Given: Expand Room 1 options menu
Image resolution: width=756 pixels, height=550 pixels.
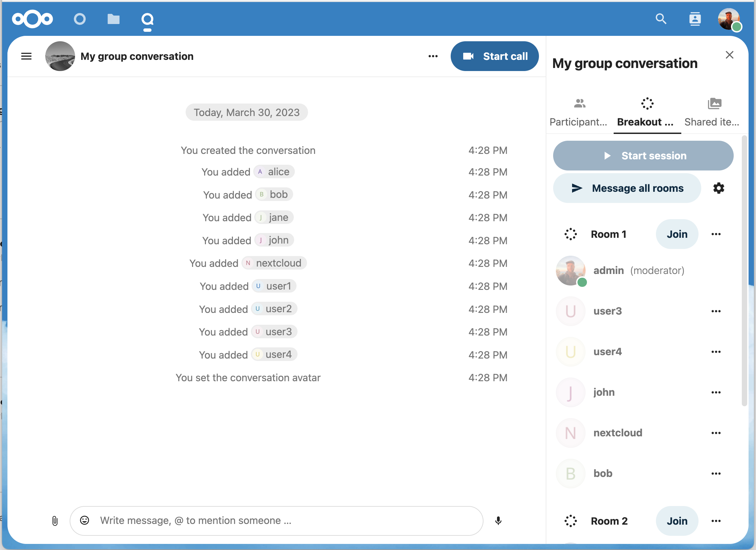Looking at the screenshot, I should coord(716,234).
